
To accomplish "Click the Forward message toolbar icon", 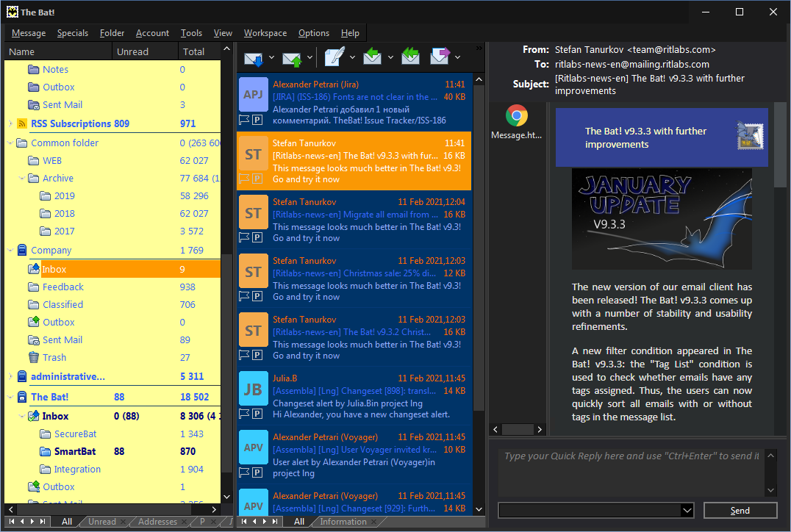I will click(440, 57).
